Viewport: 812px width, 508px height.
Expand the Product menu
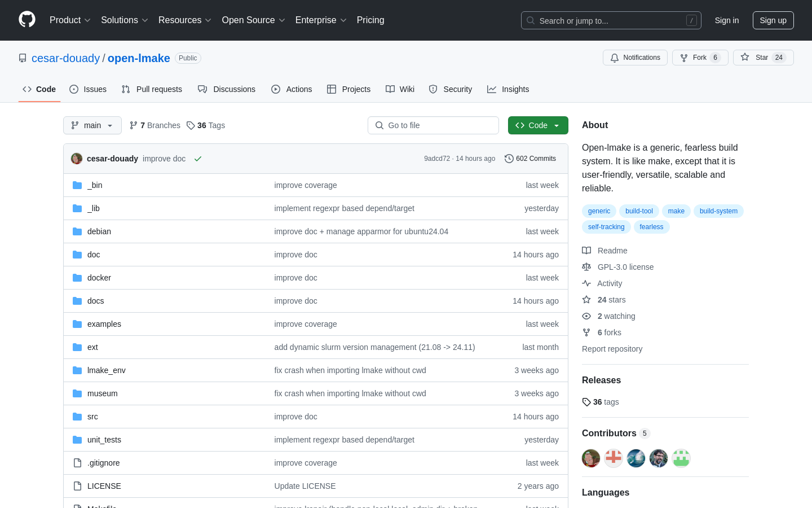point(70,20)
